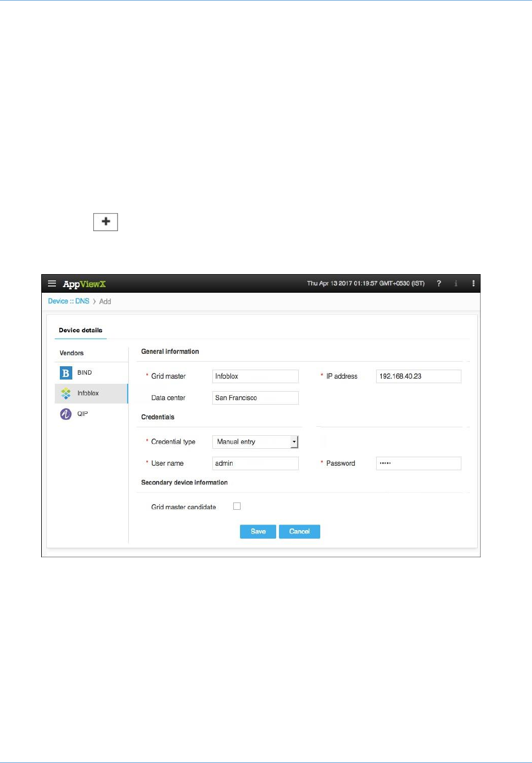This screenshot has width=532, height=763.
Task: Select the BIND vendor icon
Action: (x=66, y=373)
